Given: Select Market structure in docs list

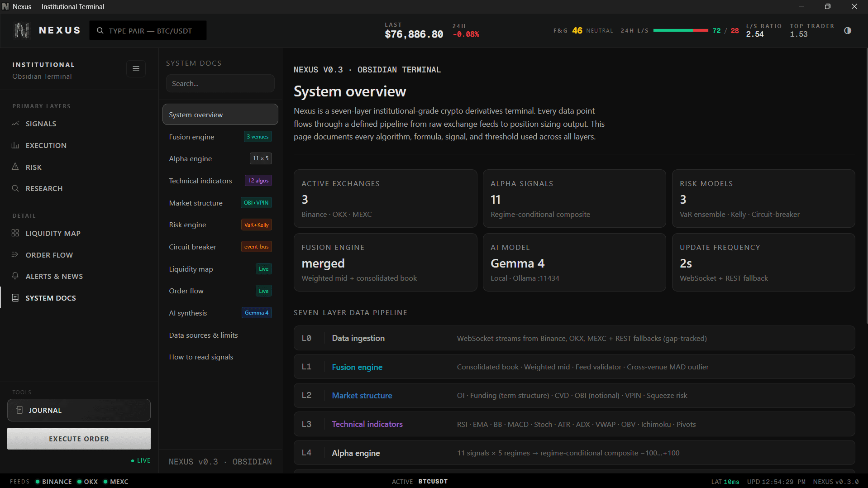Looking at the screenshot, I should (x=220, y=203).
